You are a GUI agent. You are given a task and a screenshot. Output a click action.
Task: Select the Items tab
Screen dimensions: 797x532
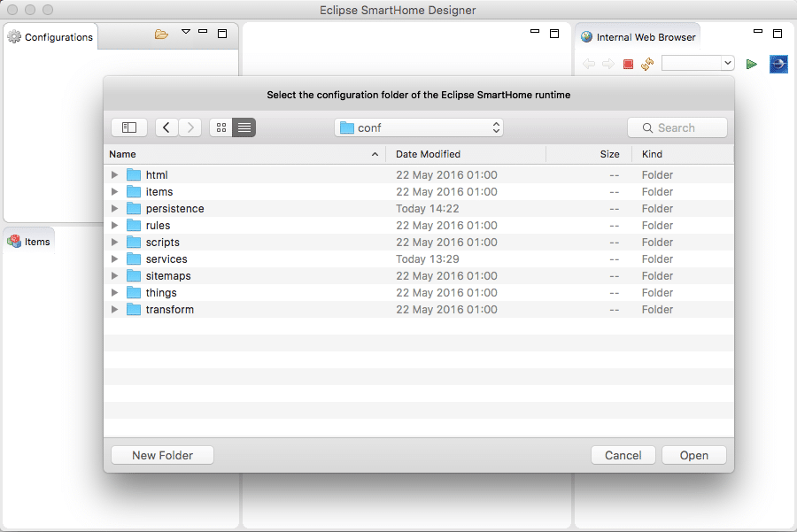(x=29, y=242)
